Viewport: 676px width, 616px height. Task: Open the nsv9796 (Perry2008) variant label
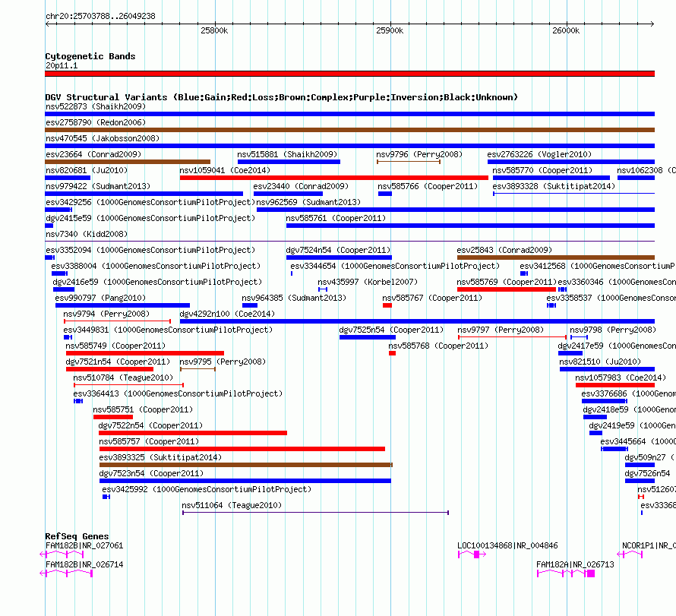point(419,154)
